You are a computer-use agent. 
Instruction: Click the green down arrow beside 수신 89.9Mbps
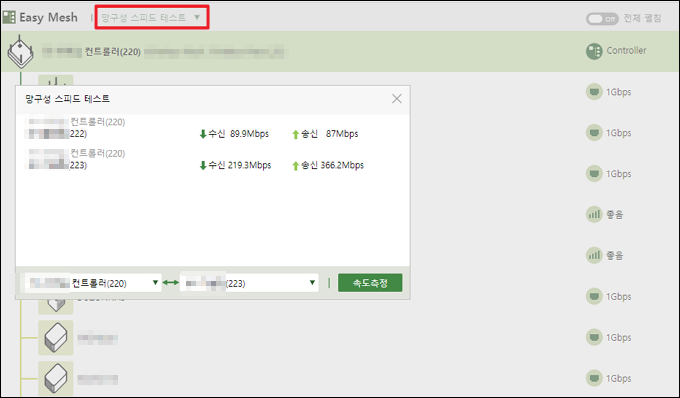click(x=203, y=134)
